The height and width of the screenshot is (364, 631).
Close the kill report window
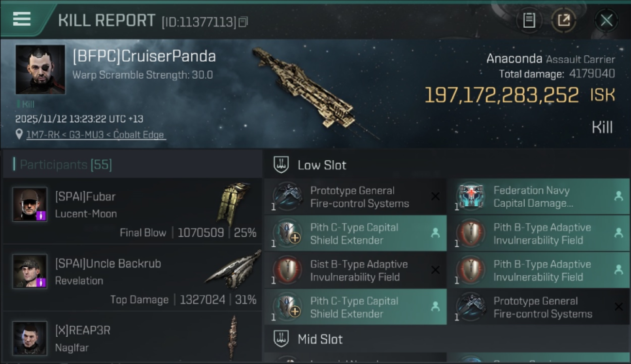tap(606, 20)
